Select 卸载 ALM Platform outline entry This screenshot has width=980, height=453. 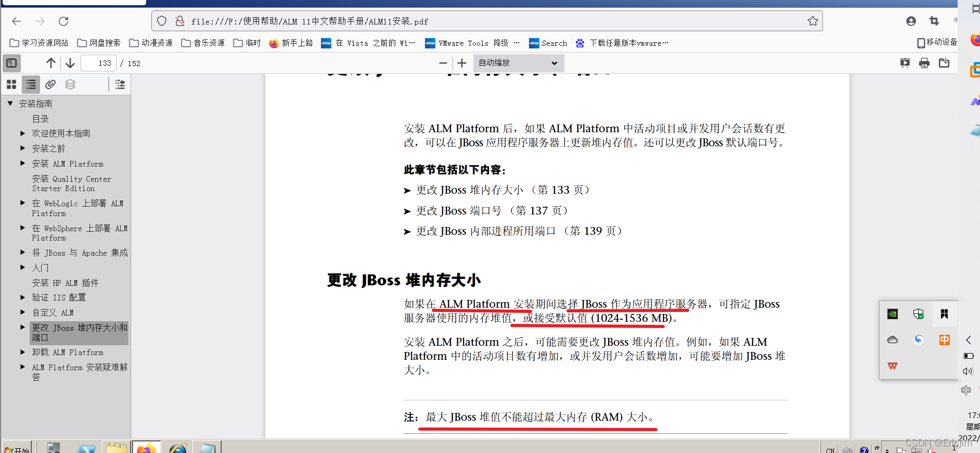(68, 353)
